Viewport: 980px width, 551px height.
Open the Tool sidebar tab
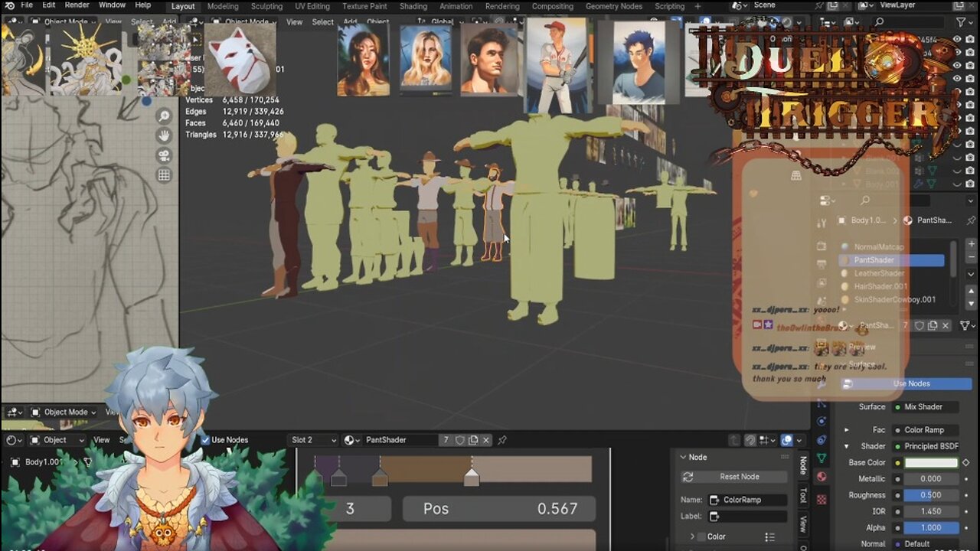point(803,495)
